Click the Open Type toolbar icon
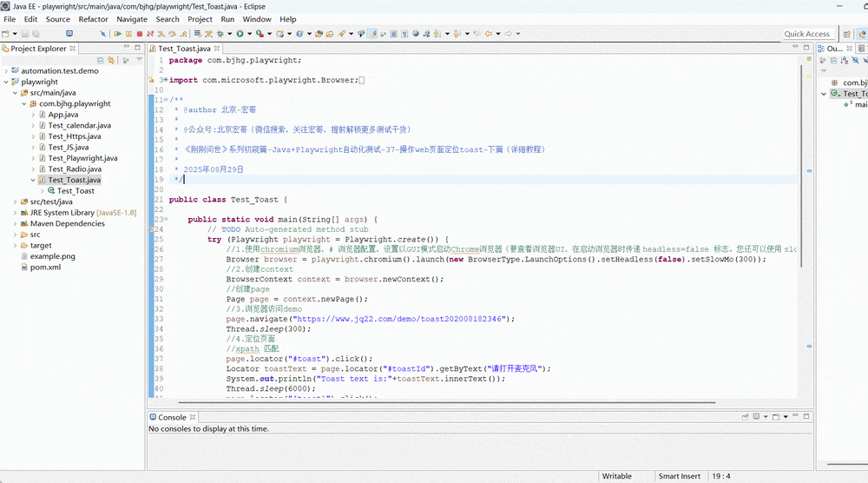Viewport: 868px width, 483px height. 319,33
